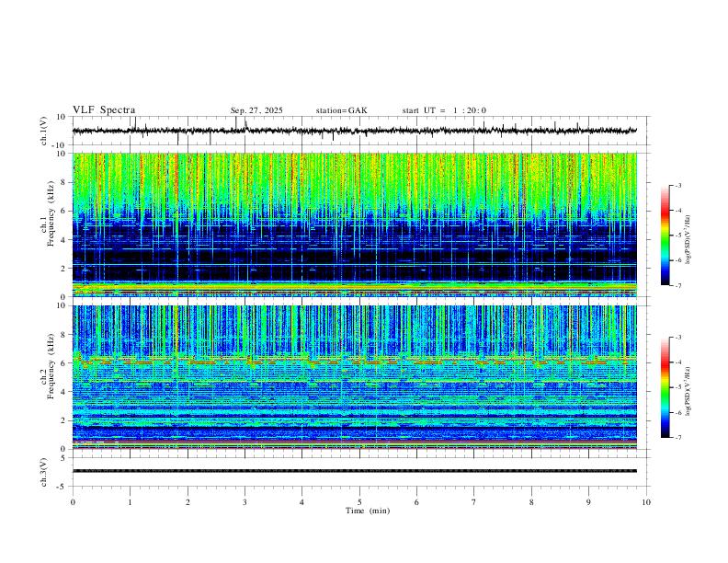Image resolution: width=728 pixels, height=563 pixels.
Task: Click time axis tick label "5"
Action: [359, 502]
